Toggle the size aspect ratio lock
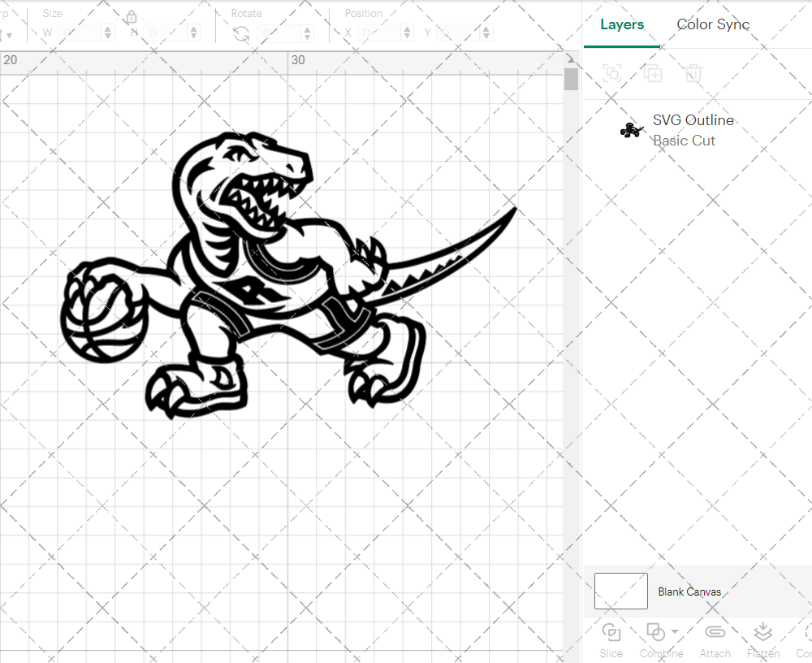Image resolution: width=812 pixels, height=663 pixels. (x=131, y=15)
